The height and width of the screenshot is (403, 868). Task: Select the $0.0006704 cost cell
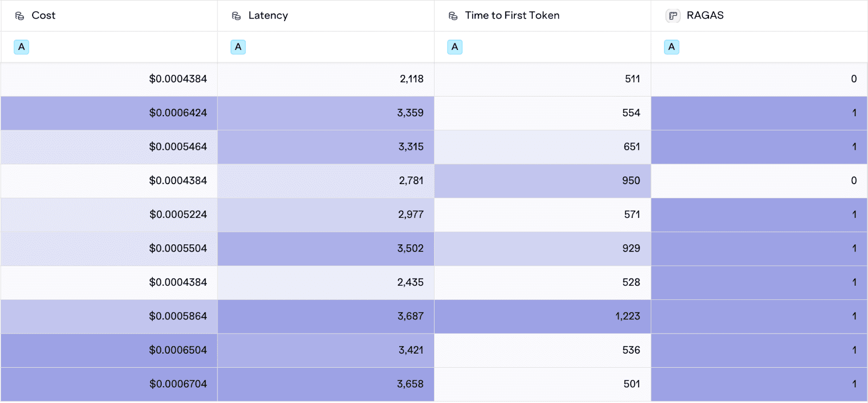178,384
